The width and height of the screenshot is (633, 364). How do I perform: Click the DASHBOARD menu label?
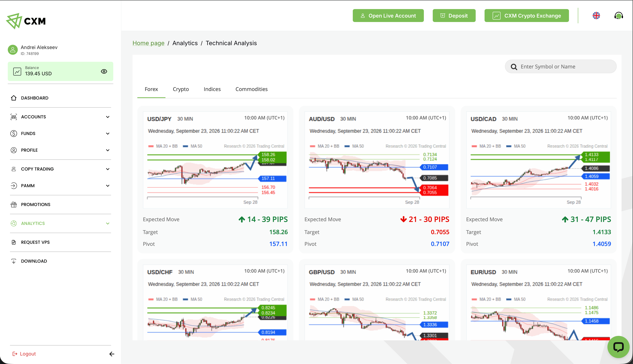pos(35,98)
